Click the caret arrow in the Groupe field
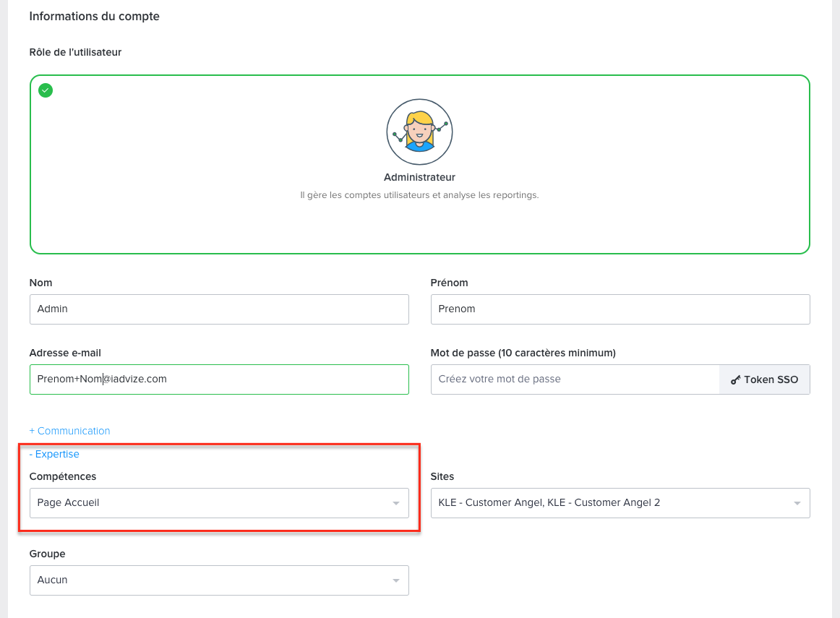The image size is (840, 618). click(395, 580)
